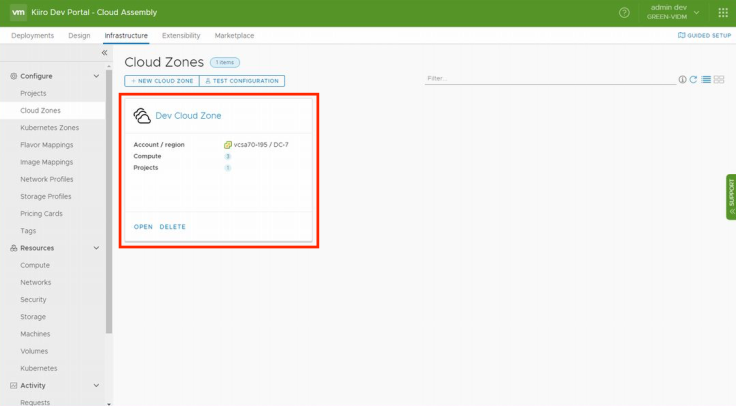
Task: Click the Configure gear icon in the sidebar
Action: pos(14,76)
